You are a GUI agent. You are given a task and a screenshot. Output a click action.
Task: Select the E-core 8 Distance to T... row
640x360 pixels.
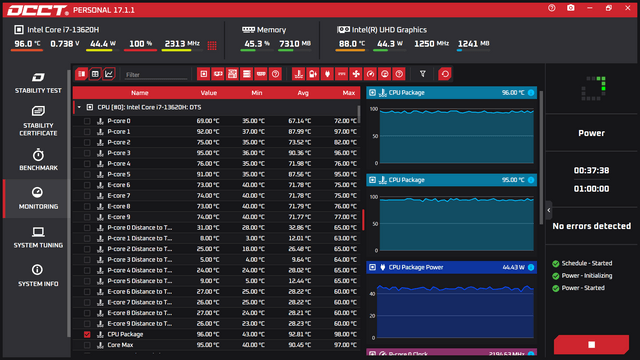[x=216, y=313]
